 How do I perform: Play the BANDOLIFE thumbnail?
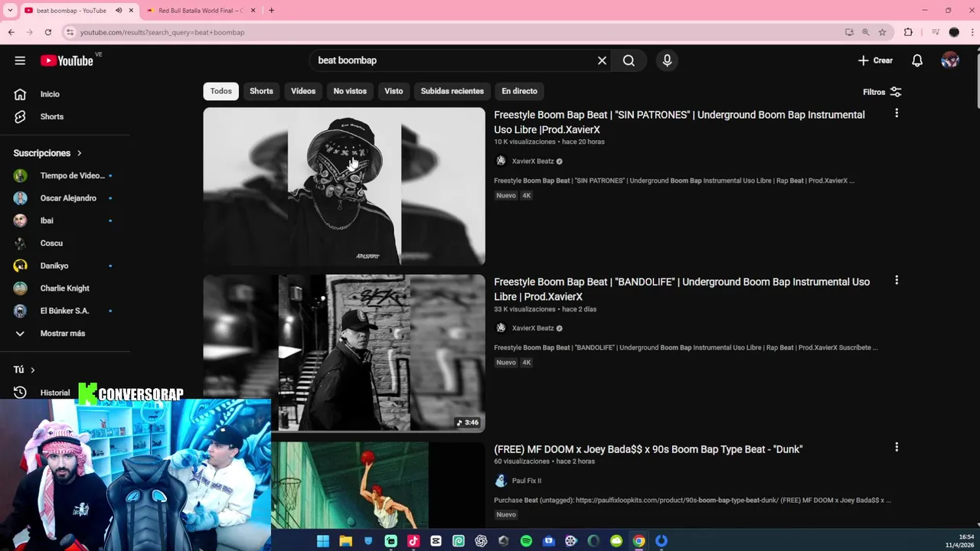(x=344, y=353)
